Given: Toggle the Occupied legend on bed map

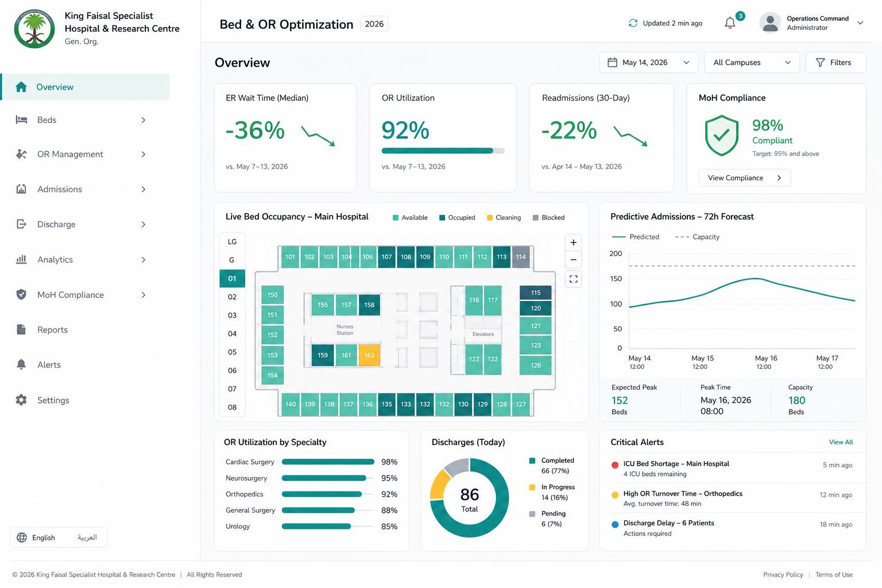Looking at the screenshot, I should click(x=457, y=218).
